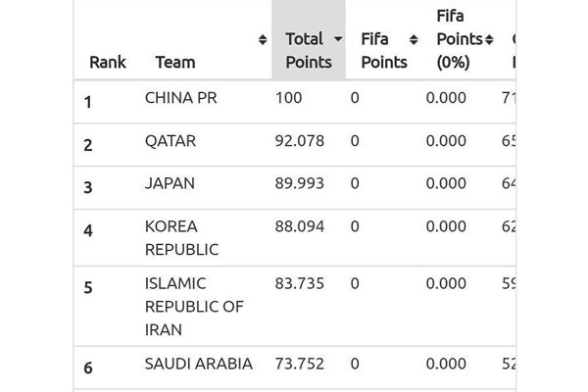Click ISLAMIC REPUBLIC OF IRAN entry

pos(193,306)
